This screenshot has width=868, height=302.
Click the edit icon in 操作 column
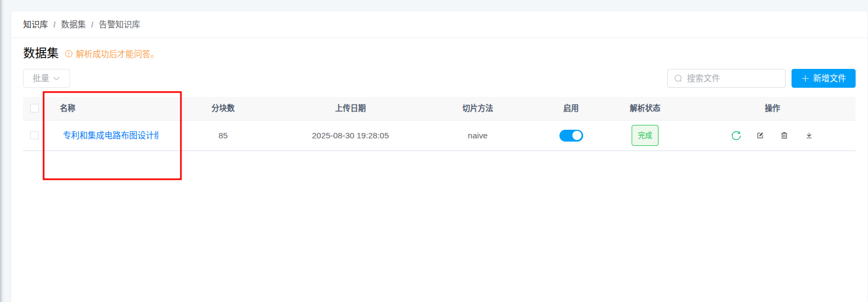[760, 136]
